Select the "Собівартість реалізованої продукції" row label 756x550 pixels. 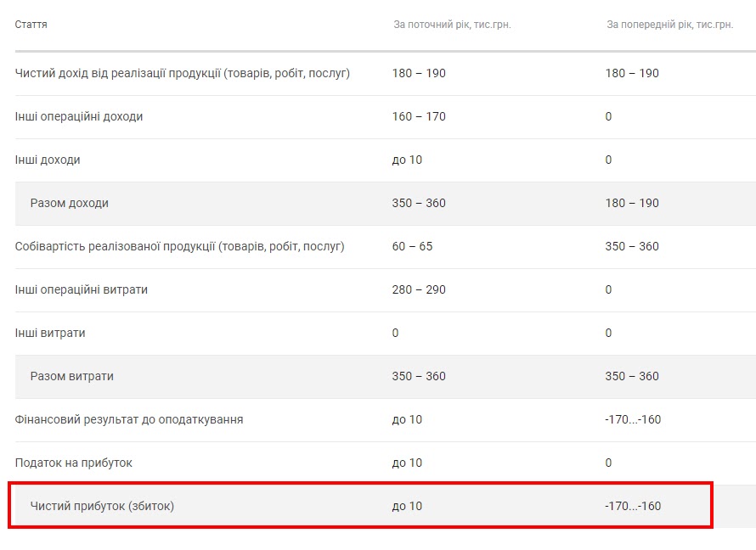click(x=179, y=246)
